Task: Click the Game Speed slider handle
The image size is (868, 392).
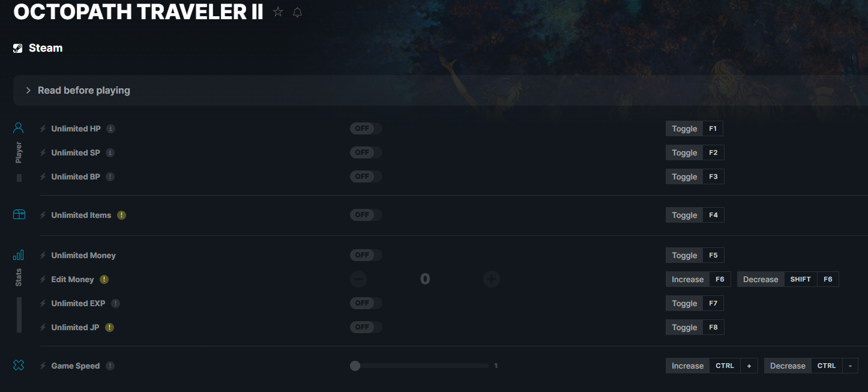Action: pos(355,366)
